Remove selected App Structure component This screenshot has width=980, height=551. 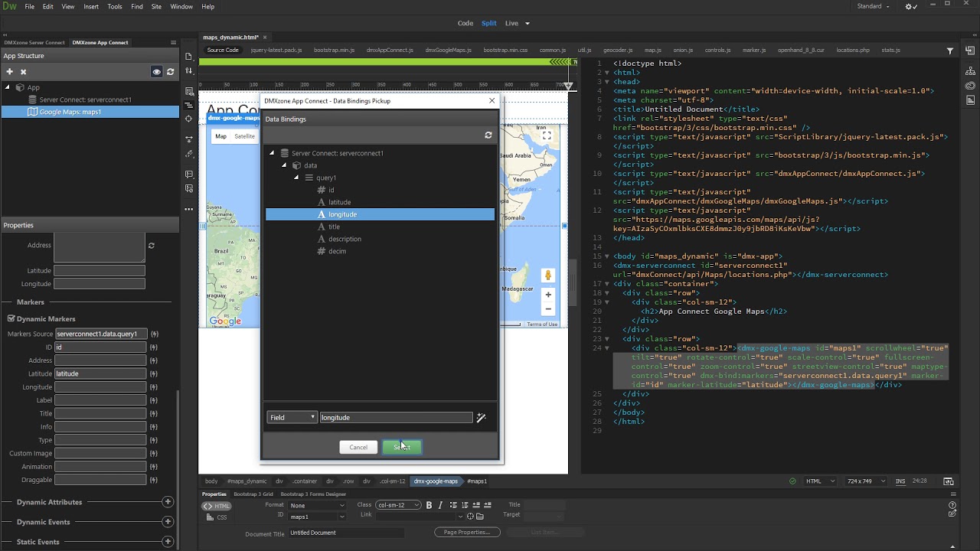(x=23, y=71)
